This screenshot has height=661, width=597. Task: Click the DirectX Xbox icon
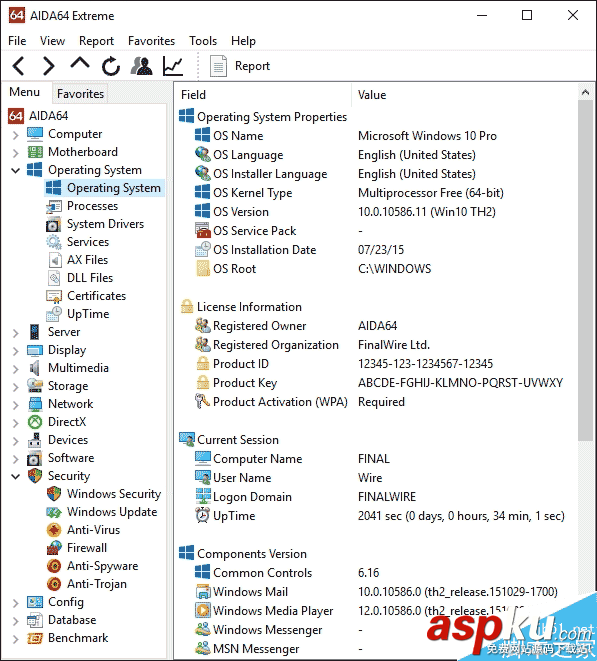35,422
